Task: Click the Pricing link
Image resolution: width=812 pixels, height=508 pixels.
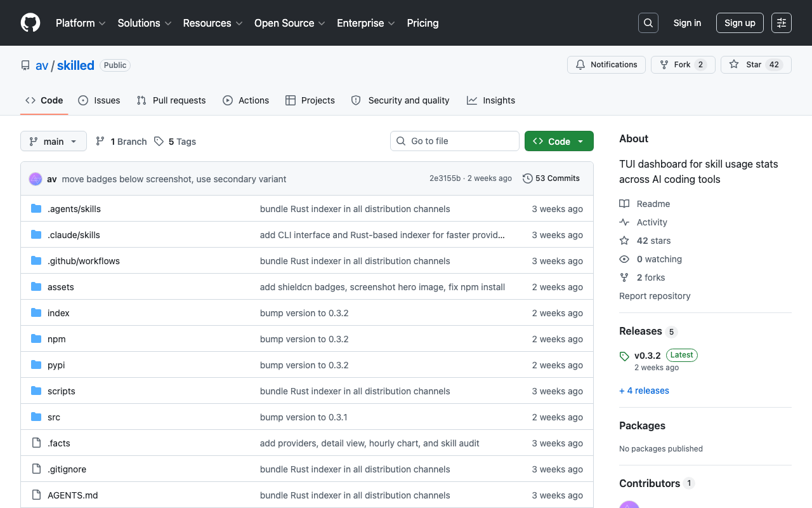Action: coord(422,23)
